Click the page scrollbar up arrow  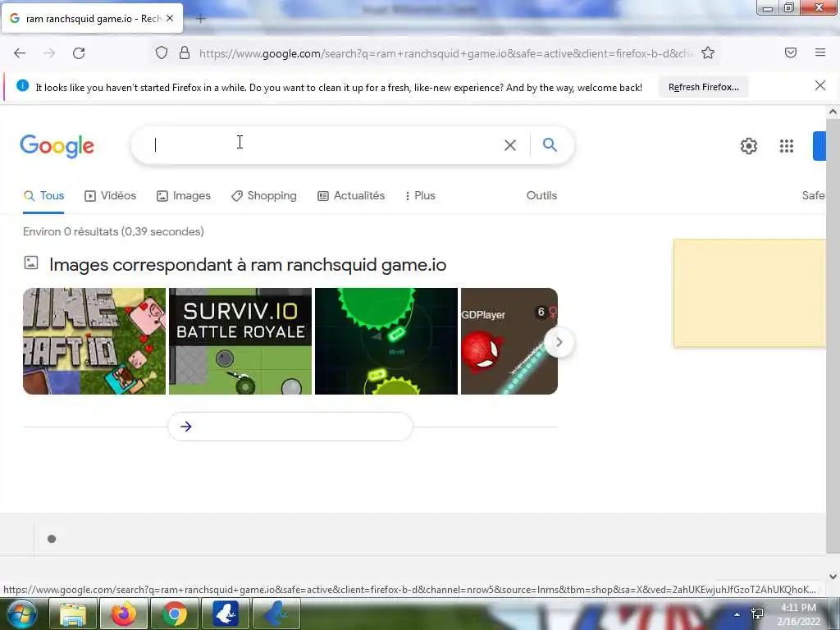pos(833,112)
